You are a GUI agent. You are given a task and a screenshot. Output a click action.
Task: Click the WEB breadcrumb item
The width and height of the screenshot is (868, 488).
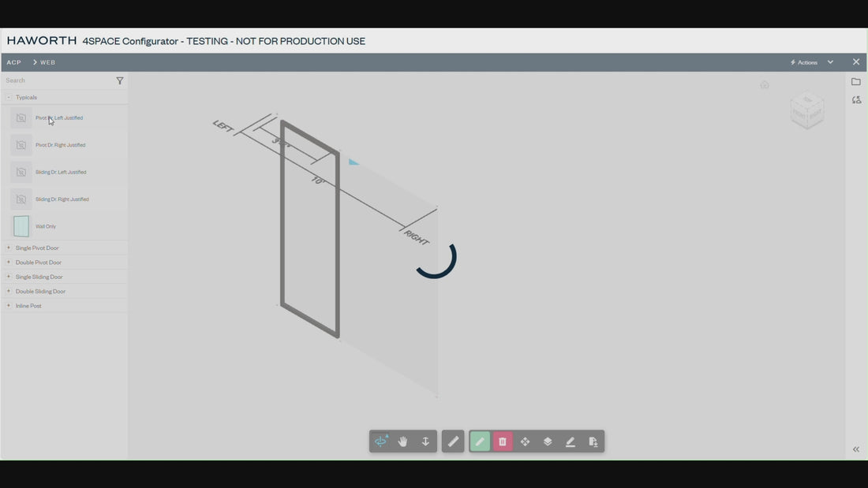pyautogui.click(x=47, y=62)
